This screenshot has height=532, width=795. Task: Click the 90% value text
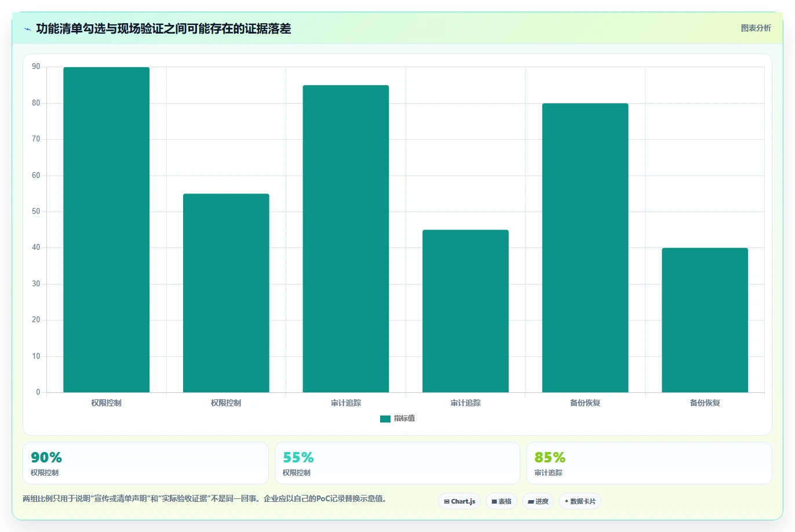coord(46,458)
